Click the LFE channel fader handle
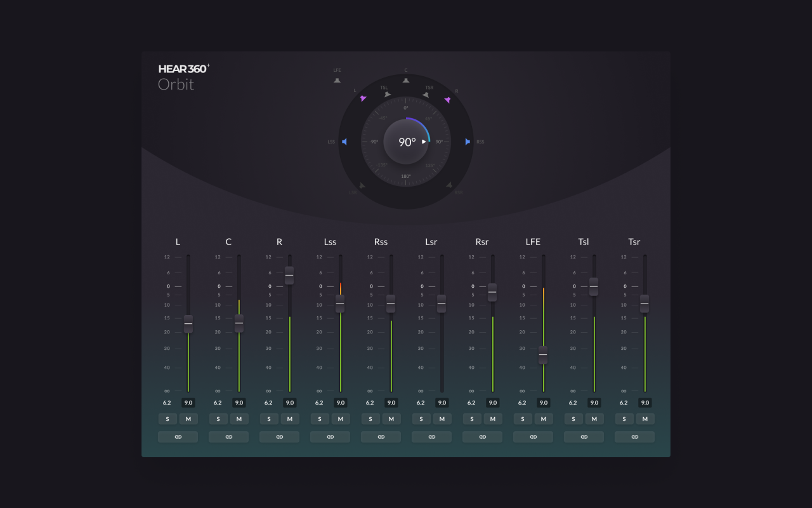The width and height of the screenshot is (812, 508). [x=543, y=355]
